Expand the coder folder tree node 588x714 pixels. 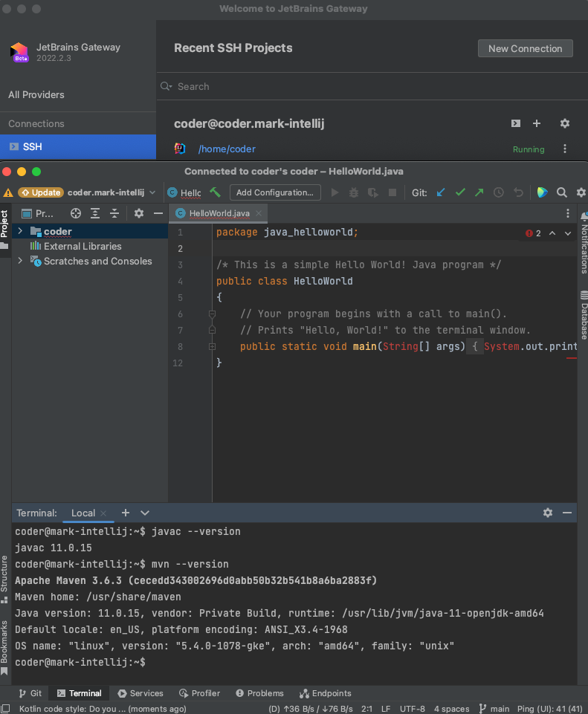[x=20, y=231]
